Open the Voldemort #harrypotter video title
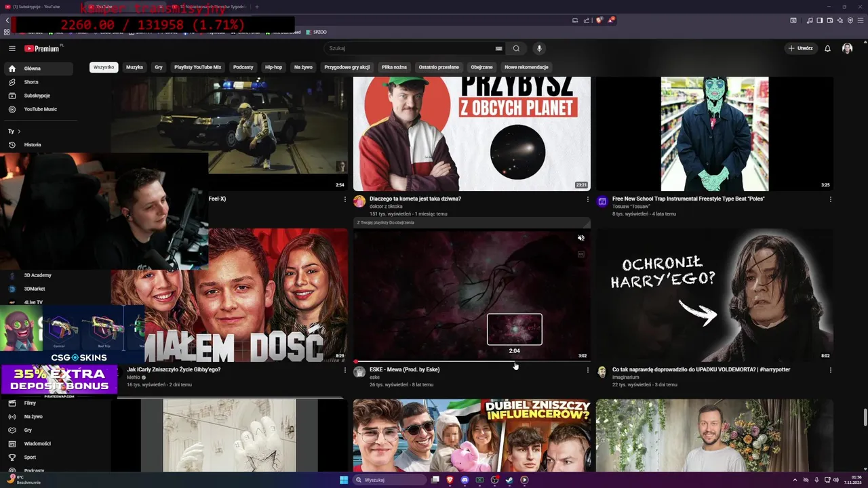The image size is (868, 488). click(701, 369)
